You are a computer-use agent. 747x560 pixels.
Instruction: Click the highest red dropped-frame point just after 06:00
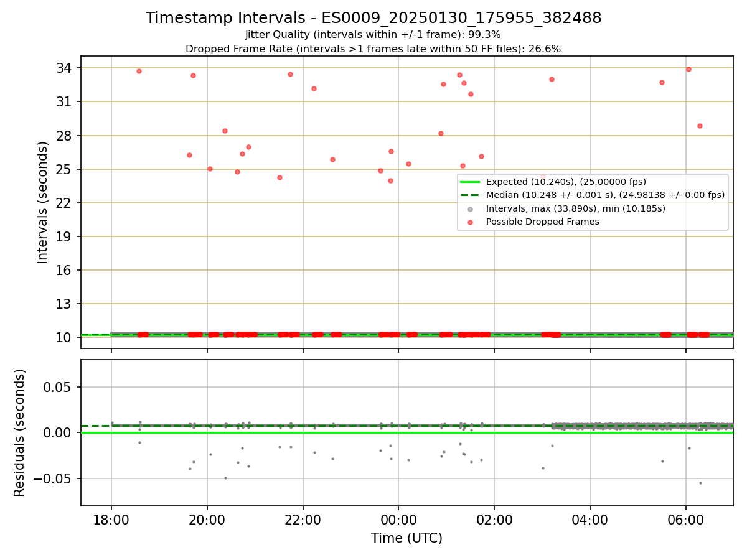click(x=688, y=69)
